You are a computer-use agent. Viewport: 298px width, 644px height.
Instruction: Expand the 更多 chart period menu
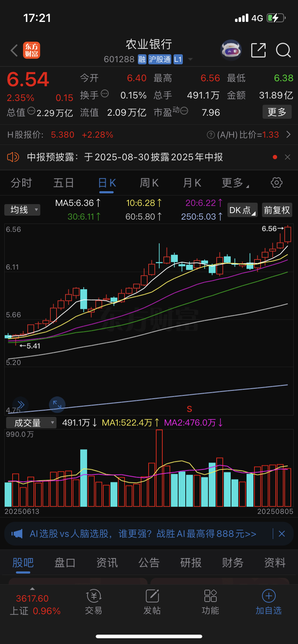235,183
